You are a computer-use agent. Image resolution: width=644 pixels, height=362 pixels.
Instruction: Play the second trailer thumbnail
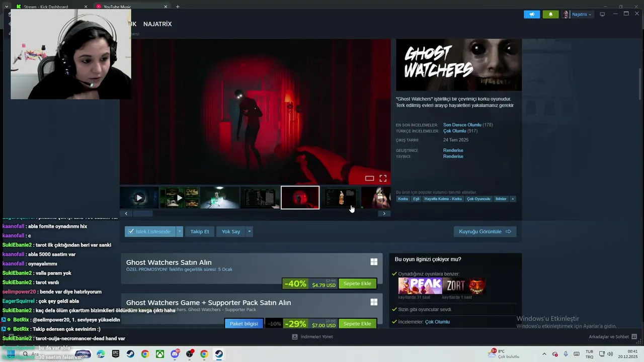click(x=179, y=198)
